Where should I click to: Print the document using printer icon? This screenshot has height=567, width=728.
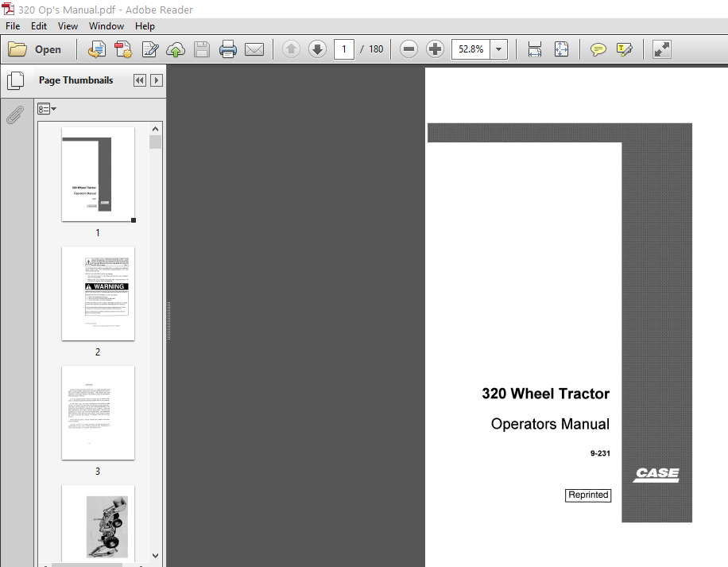(227, 49)
